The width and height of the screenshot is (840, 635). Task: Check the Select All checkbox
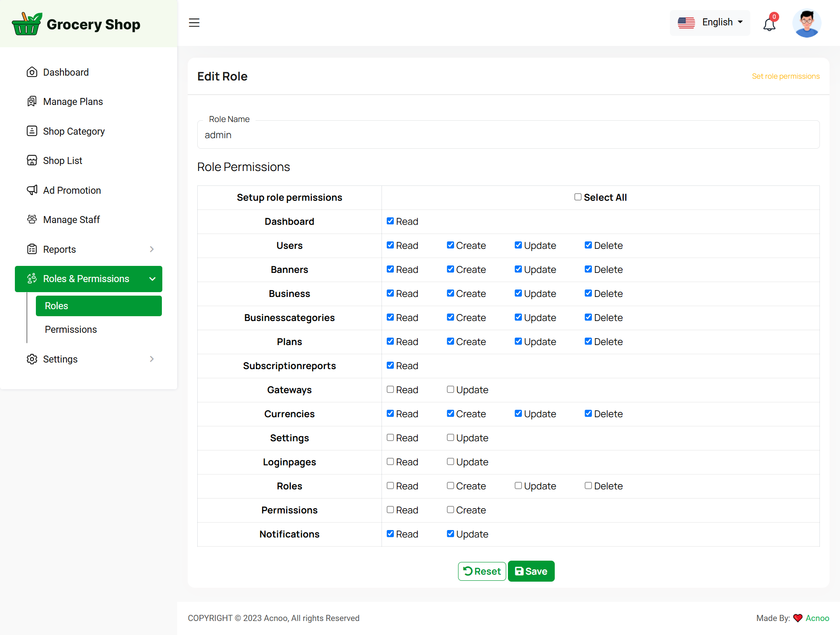tap(578, 197)
